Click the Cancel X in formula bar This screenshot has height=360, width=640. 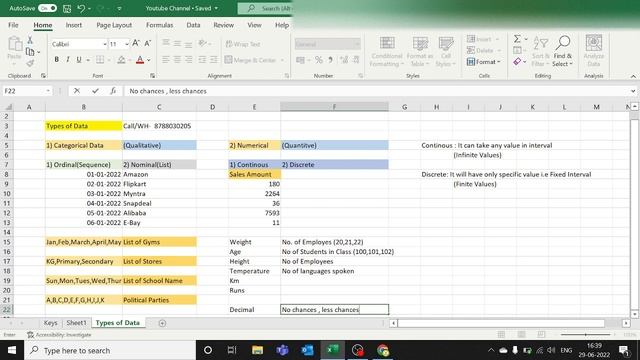[77, 91]
